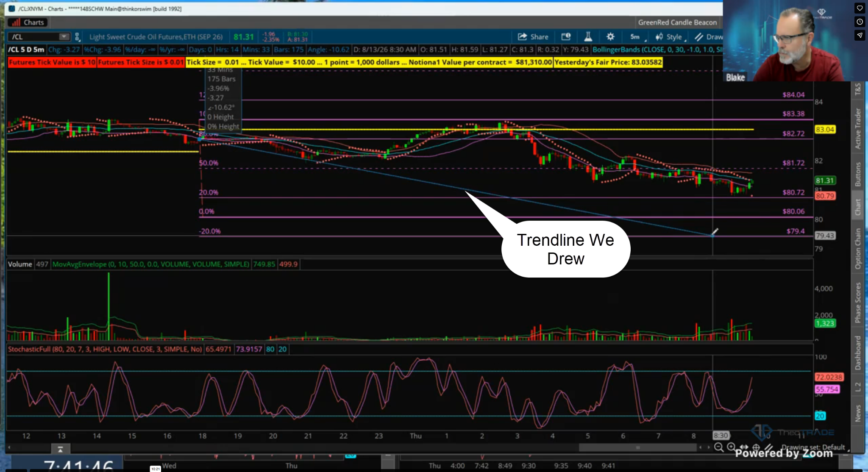Click the active drawing tool icon at bottom

[x=768, y=447]
